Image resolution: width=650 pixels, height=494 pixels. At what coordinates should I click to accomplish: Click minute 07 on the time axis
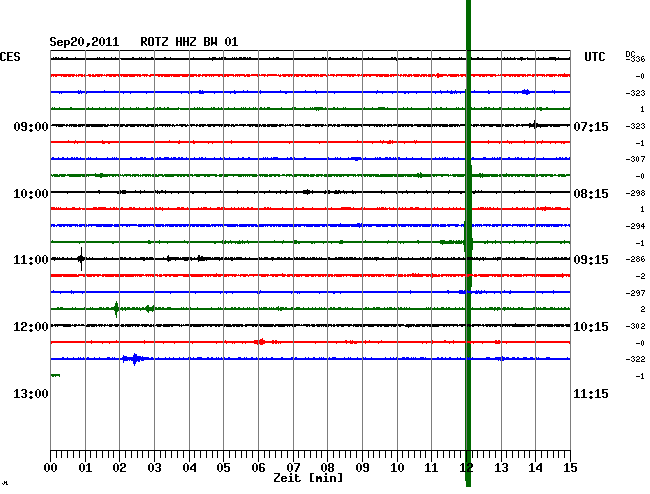tap(293, 468)
